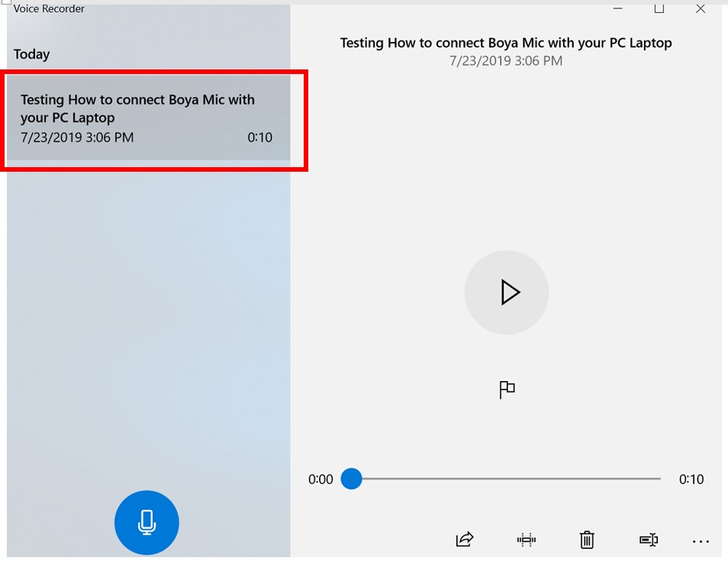Add a marker with the flag icon
Viewport: 728px width, 561px height.
point(507,389)
